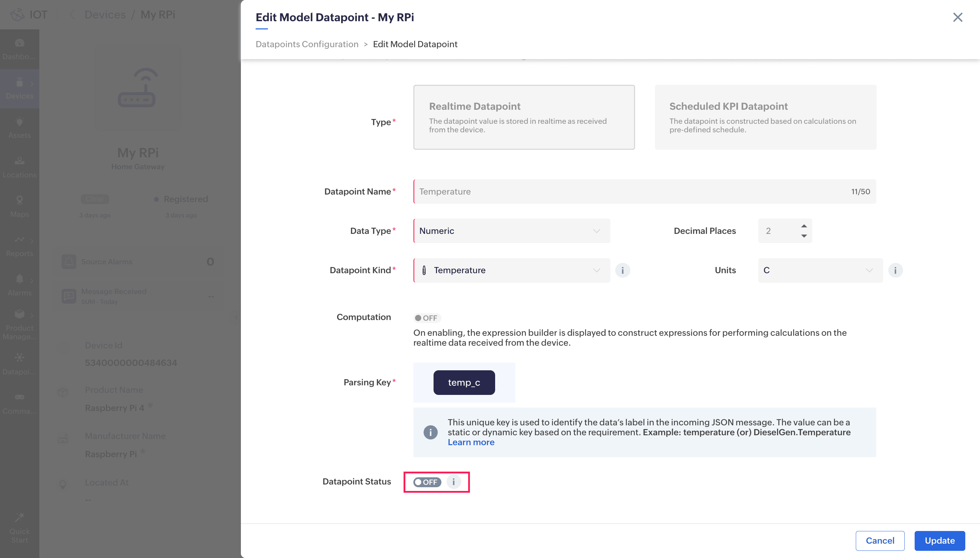Open the Data Type Numeric dropdown
The width and height of the screenshot is (980, 558).
[x=512, y=231]
